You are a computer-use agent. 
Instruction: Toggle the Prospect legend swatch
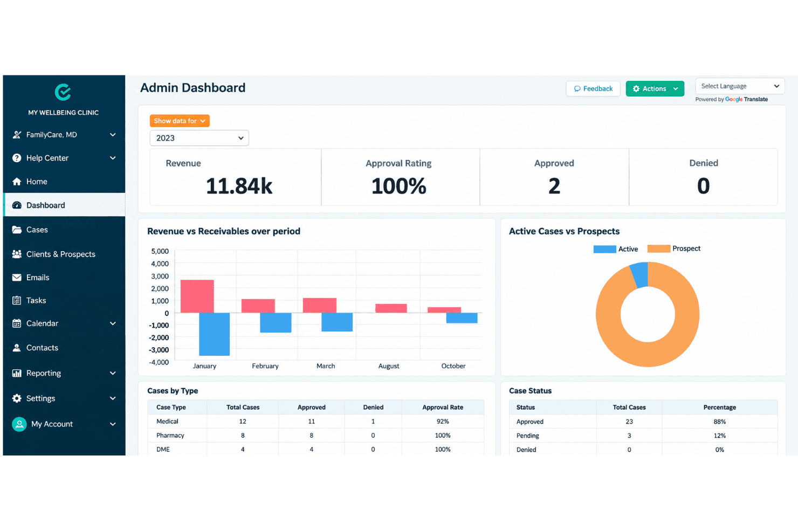(x=658, y=248)
